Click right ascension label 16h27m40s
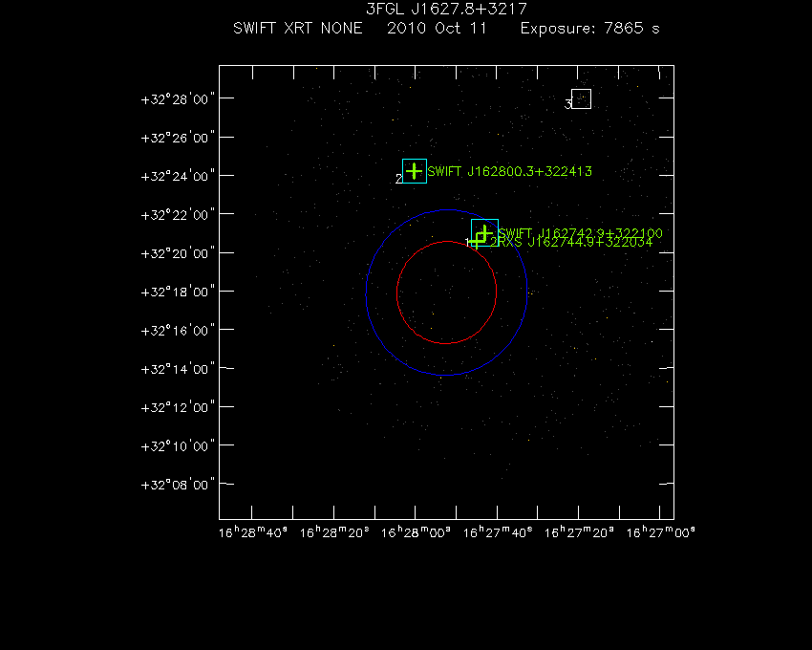Screen dimensions: 812x650 498,532
